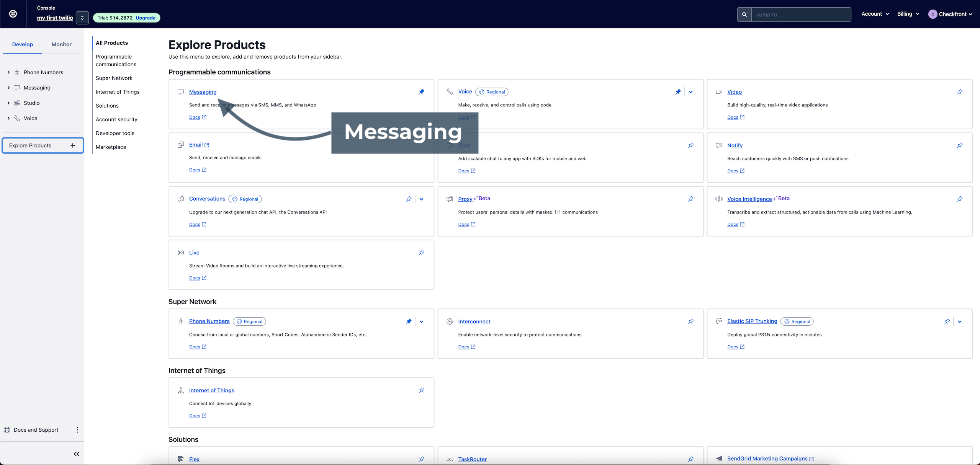This screenshot has height=465, width=980.
Task: Expand the Phone Numbers card chevron
Action: click(422, 321)
